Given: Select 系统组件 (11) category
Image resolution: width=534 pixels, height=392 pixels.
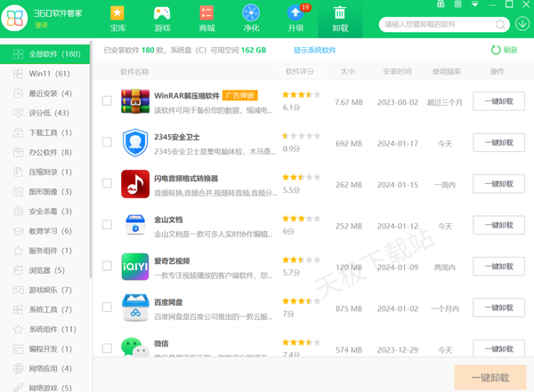Looking at the screenshot, I should point(45,330).
